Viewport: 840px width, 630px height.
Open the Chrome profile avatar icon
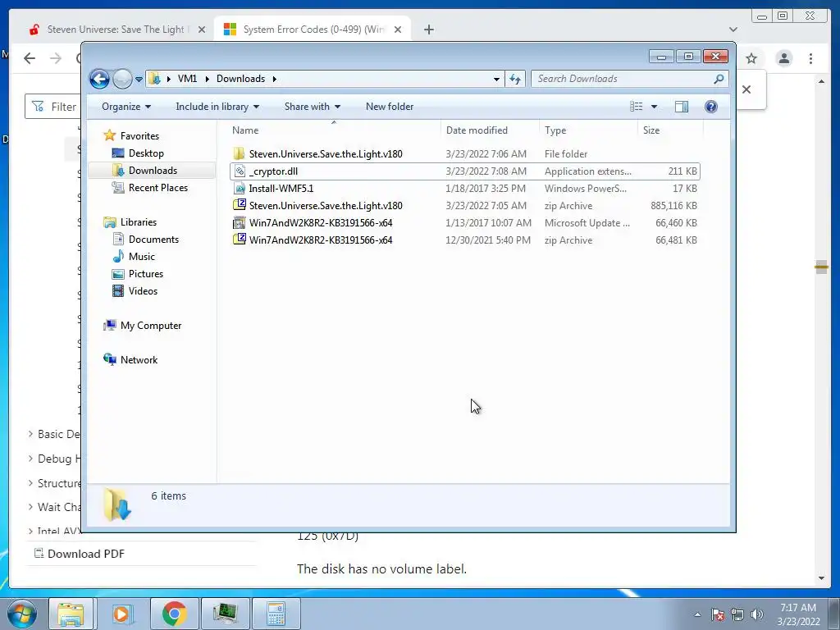coord(783,58)
